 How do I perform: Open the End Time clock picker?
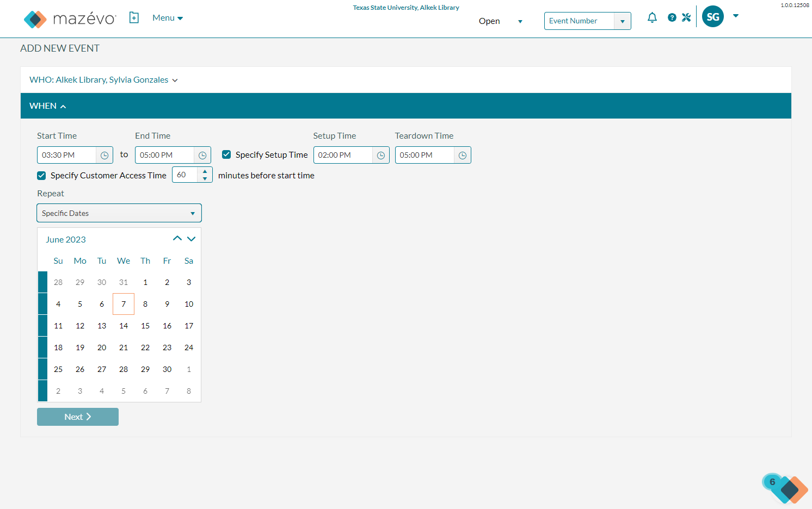point(202,156)
